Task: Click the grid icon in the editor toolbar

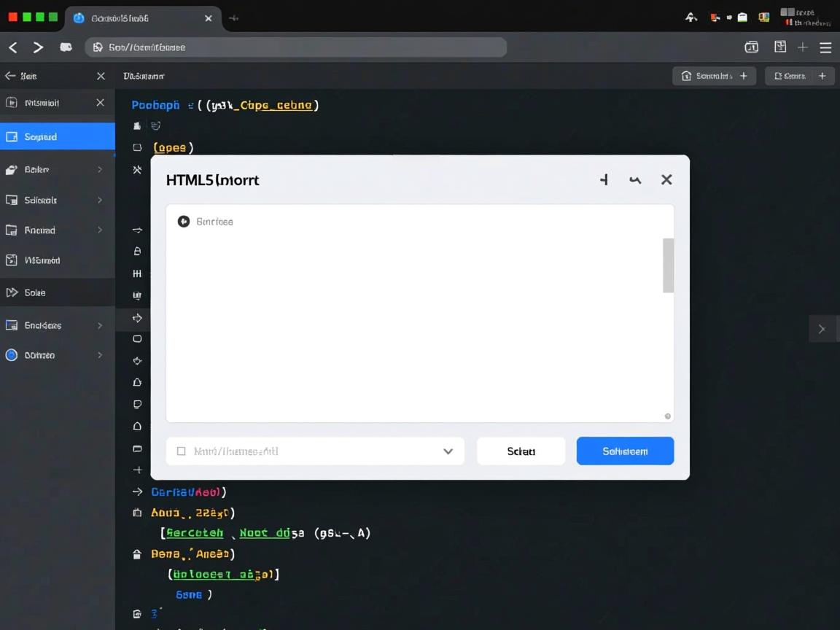Action: pyautogui.click(x=136, y=273)
